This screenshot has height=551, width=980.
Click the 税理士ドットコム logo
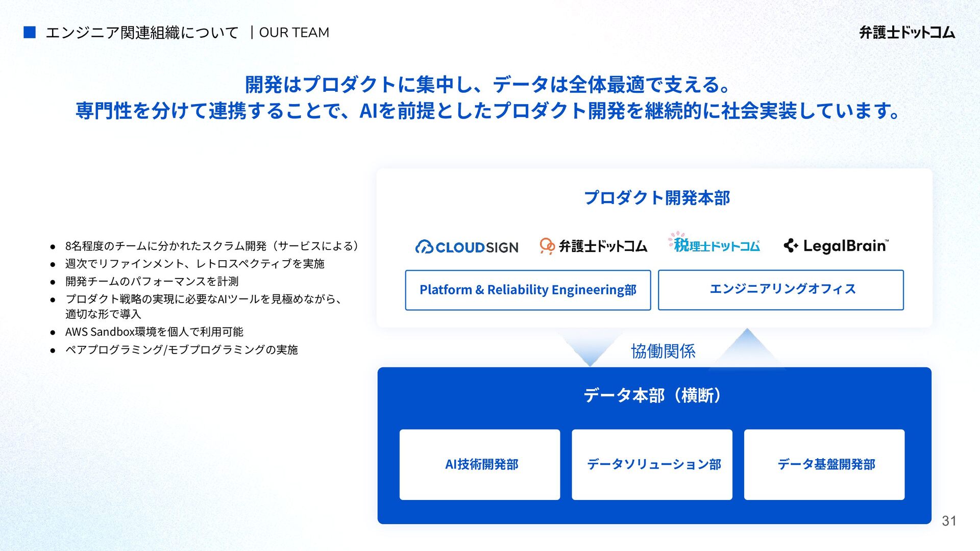(x=714, y=244)
